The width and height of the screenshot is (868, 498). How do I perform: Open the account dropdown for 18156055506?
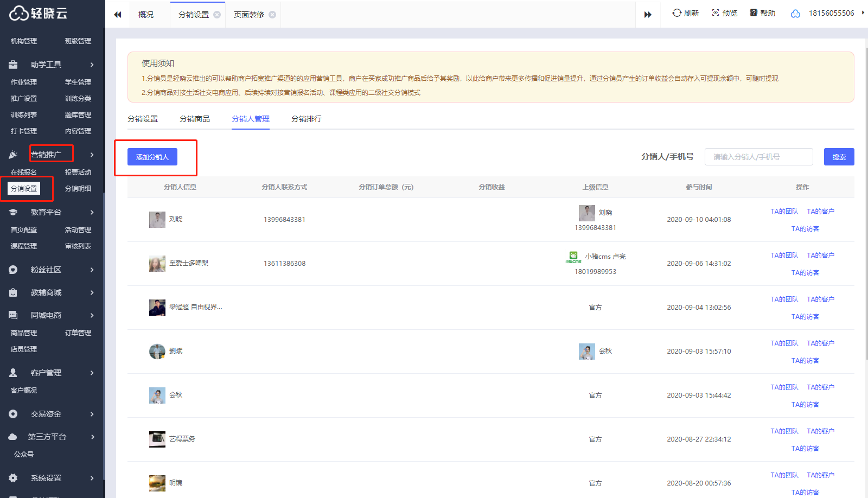tap(863, 13)
